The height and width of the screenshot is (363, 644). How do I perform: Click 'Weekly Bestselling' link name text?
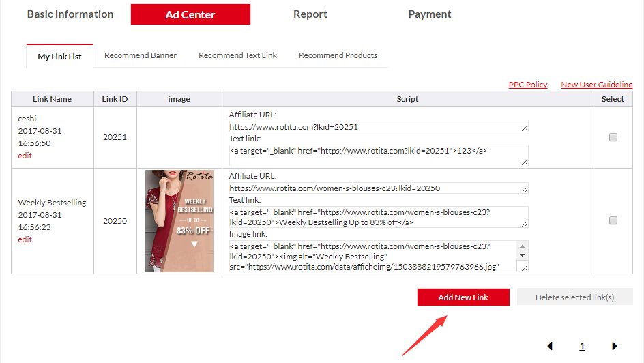tap(52, 203)
